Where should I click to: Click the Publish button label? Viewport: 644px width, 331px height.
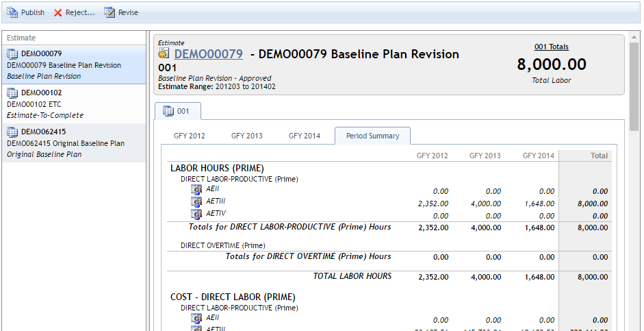pyautogui.click(x=33, y=12)
